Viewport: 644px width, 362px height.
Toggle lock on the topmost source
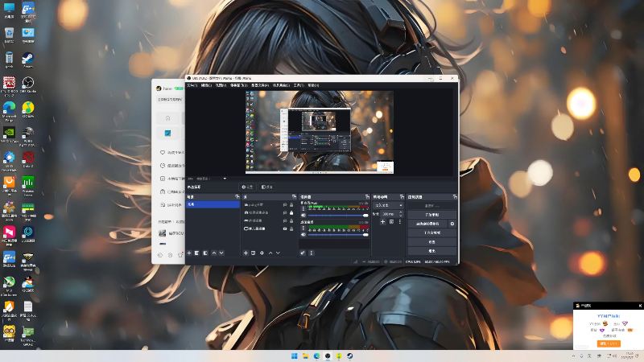pos(291,205)
